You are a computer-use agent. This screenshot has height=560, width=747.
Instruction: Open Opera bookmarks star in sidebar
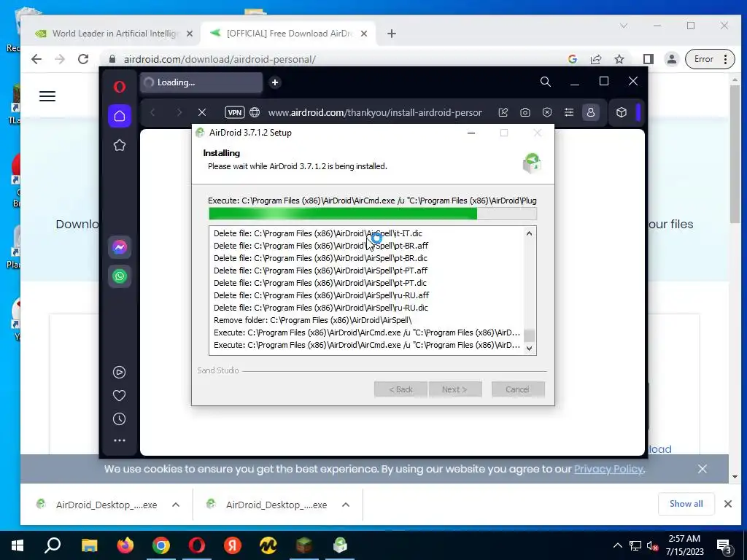[x=120, y=145]
